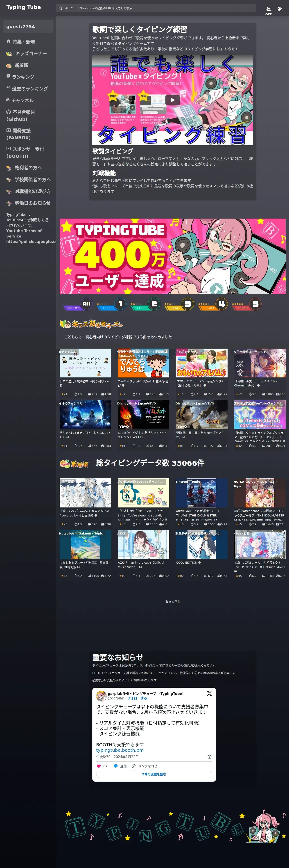Viewport: 289px width, 868px height.
Task: Open ポケモン カビゴン寝てるんかーい thumbnail
Action: point(143,493)
